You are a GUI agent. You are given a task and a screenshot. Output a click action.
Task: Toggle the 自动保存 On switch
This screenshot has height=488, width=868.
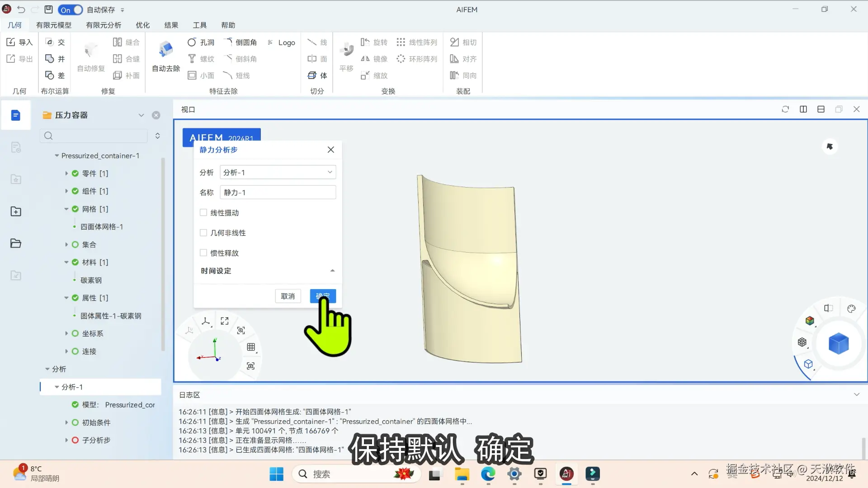(x=71, y=9)
